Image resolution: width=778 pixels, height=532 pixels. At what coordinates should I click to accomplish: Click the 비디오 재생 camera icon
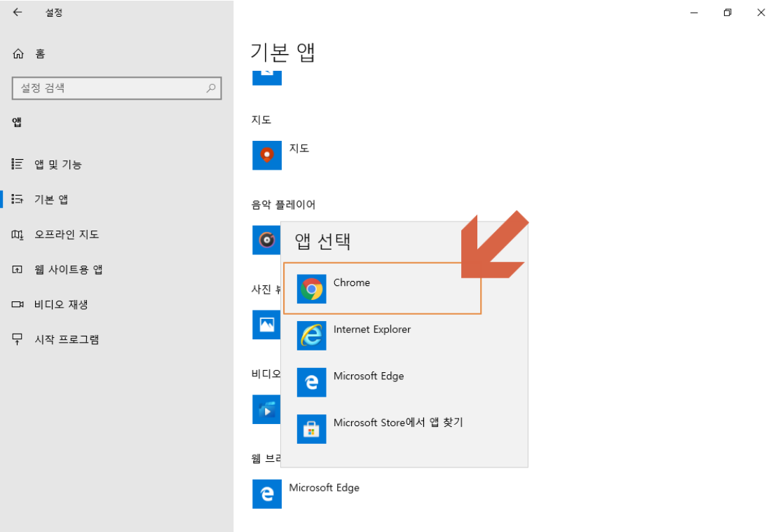pyautogui.click(x=18, y=304)
